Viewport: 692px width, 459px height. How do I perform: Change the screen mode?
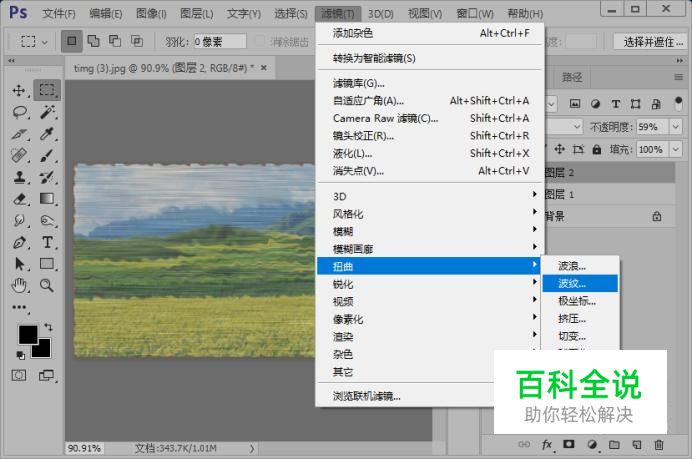point(46,376)
